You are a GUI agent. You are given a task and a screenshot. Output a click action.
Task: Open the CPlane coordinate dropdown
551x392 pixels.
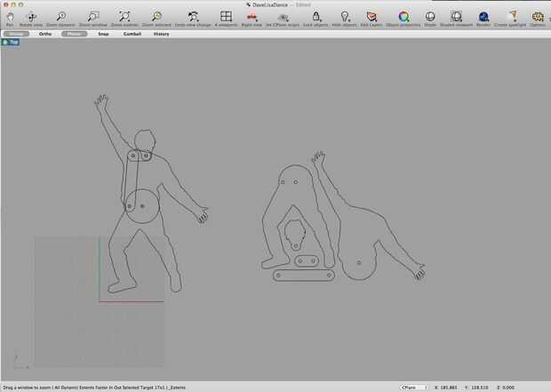413,388
